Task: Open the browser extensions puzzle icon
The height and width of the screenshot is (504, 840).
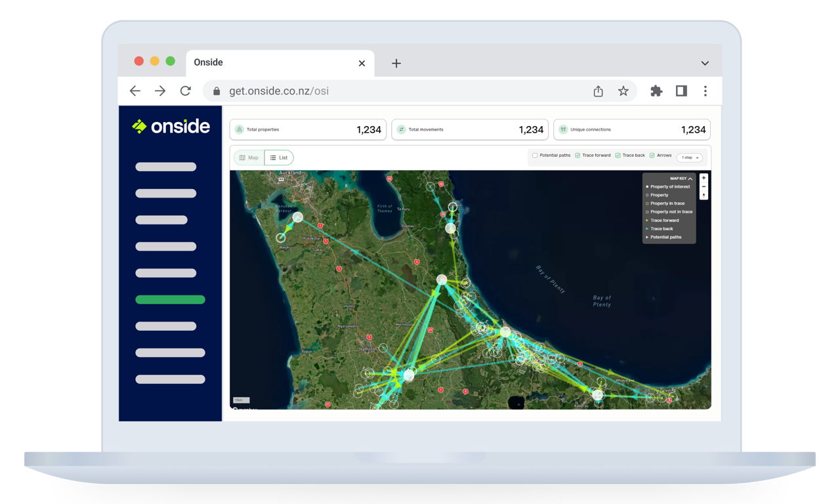Action: (656, 91)
